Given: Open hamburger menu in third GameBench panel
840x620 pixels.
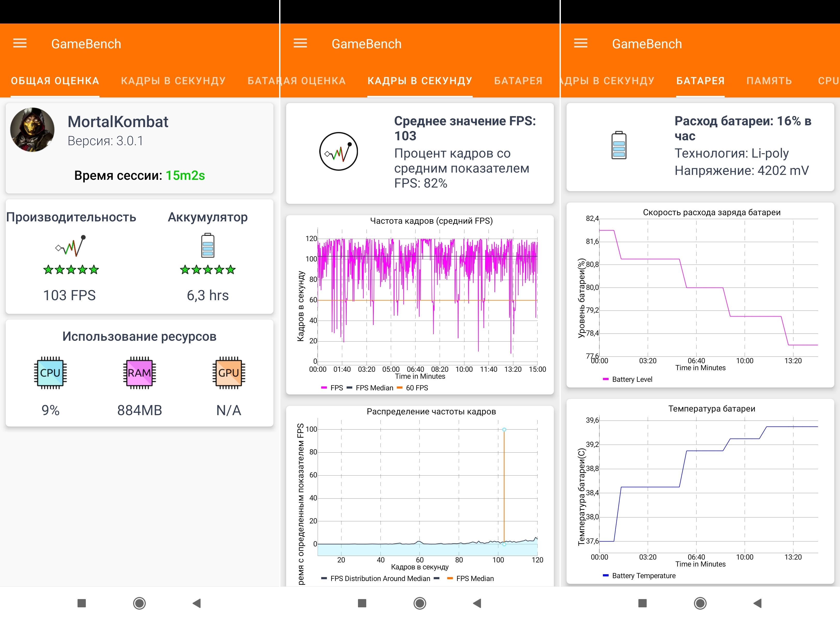Looking at the screenshot, I should tap(581, 44).
